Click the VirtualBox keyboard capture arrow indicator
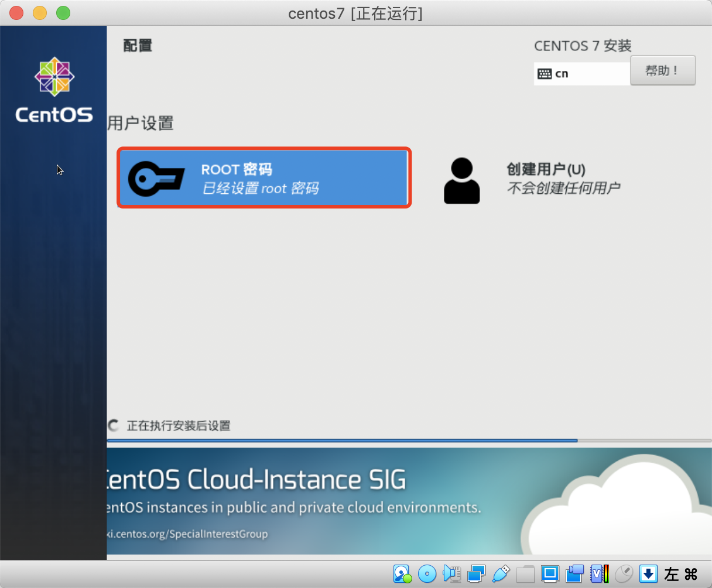 (x=648, y=573)
